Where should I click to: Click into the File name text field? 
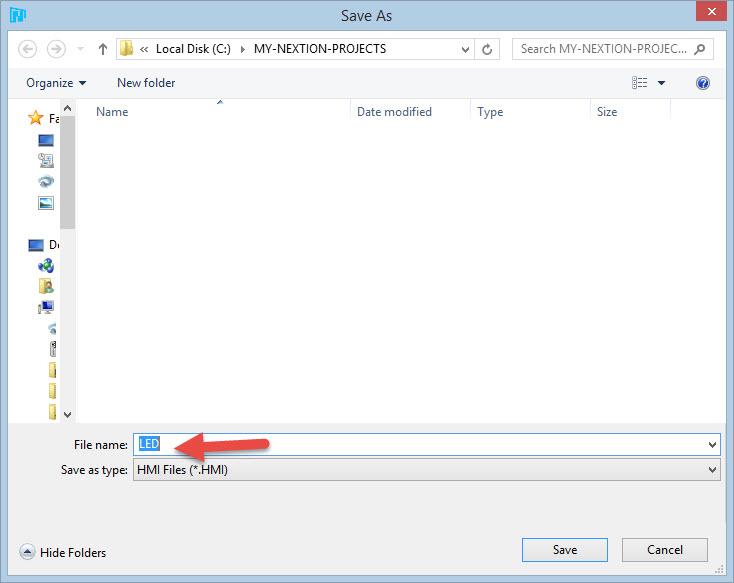(420, 445)
